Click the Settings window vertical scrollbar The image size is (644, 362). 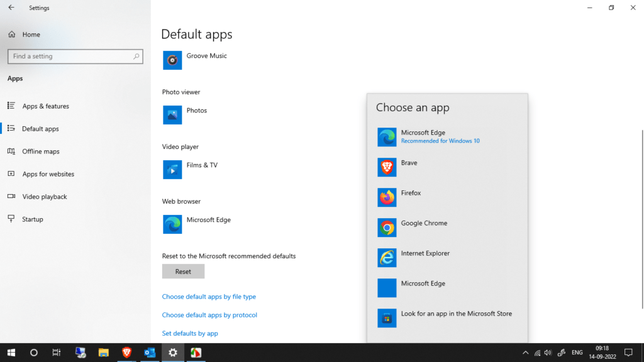click(641, 219)
